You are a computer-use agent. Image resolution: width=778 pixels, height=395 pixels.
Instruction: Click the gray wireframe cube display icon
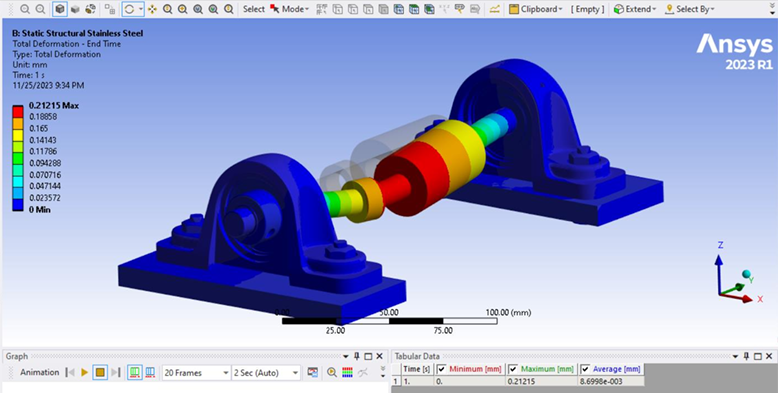point(75,9)
